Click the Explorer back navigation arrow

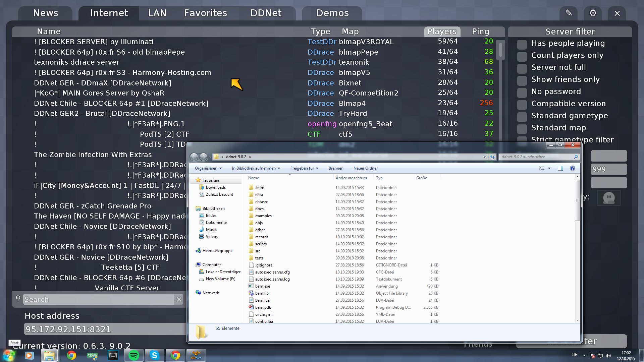coord(194,157)
